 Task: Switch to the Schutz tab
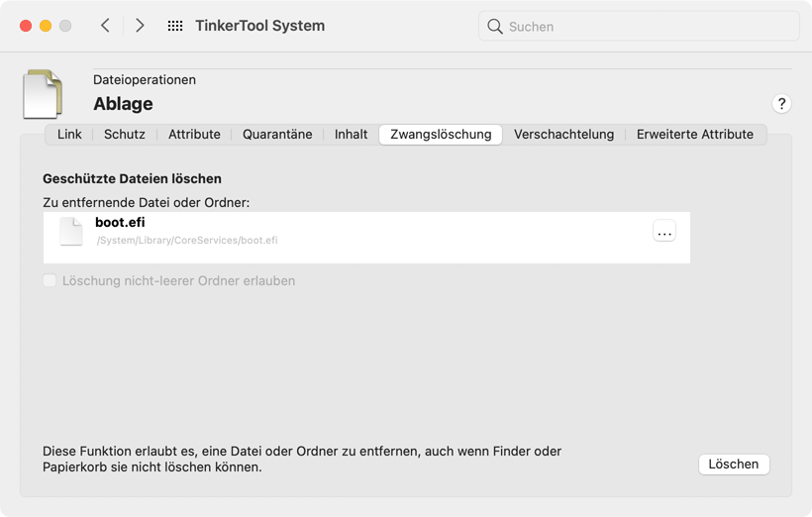[x=125, y=134]
